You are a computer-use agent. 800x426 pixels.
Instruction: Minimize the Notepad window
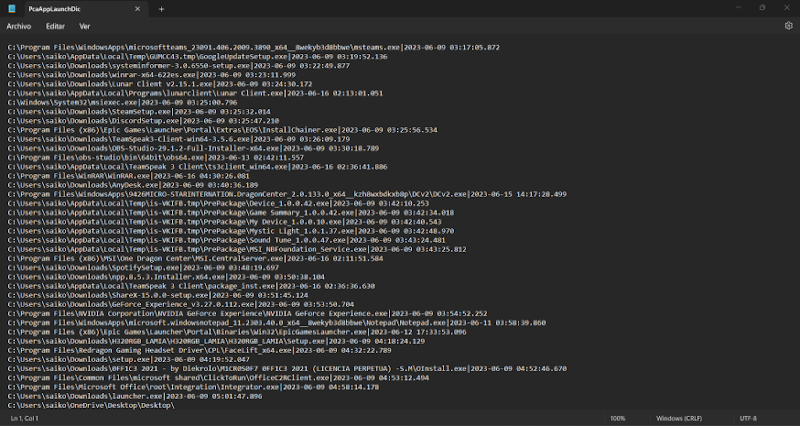738,8
